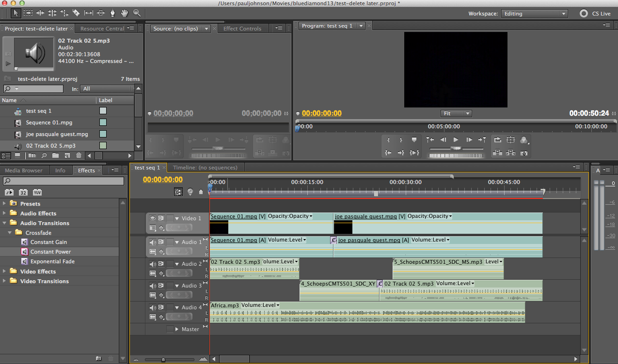The image size is (618, 364).
Task: Create a new bin in project panel
Action: coord(55,155)
